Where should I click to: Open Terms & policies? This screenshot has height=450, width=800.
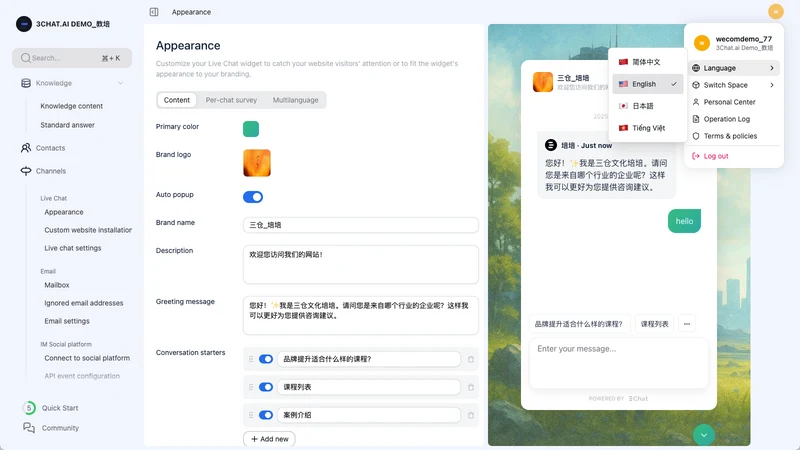(734, 136)
